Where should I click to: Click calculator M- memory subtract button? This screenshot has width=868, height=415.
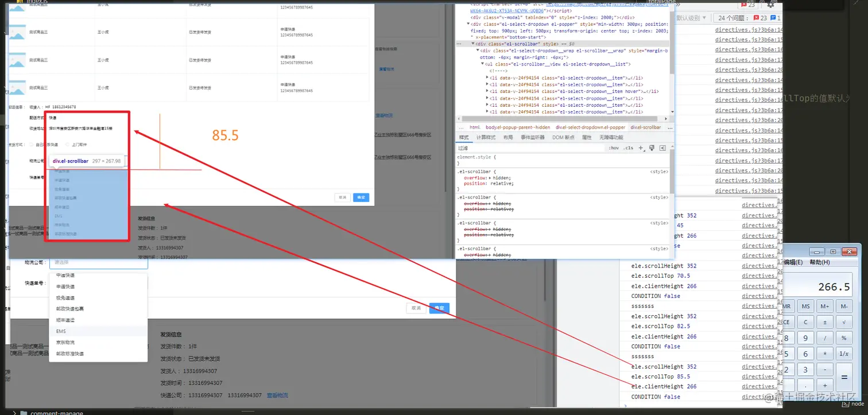[844, 307]
